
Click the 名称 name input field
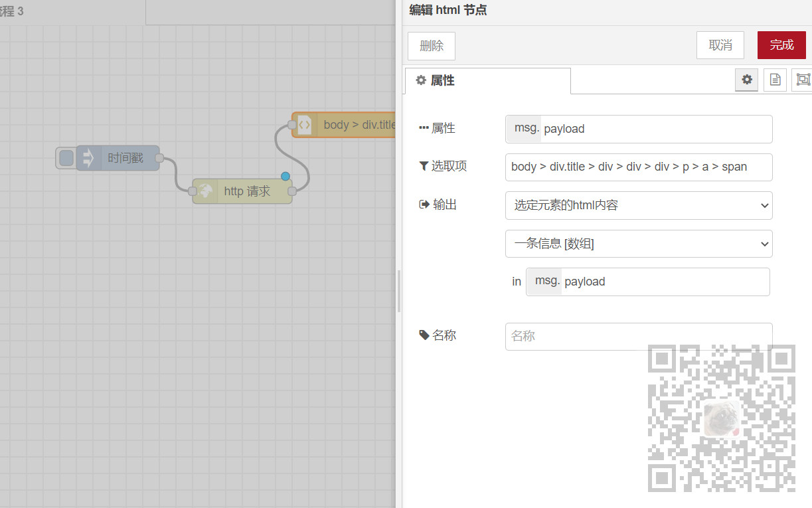click(x=639, y=337)
